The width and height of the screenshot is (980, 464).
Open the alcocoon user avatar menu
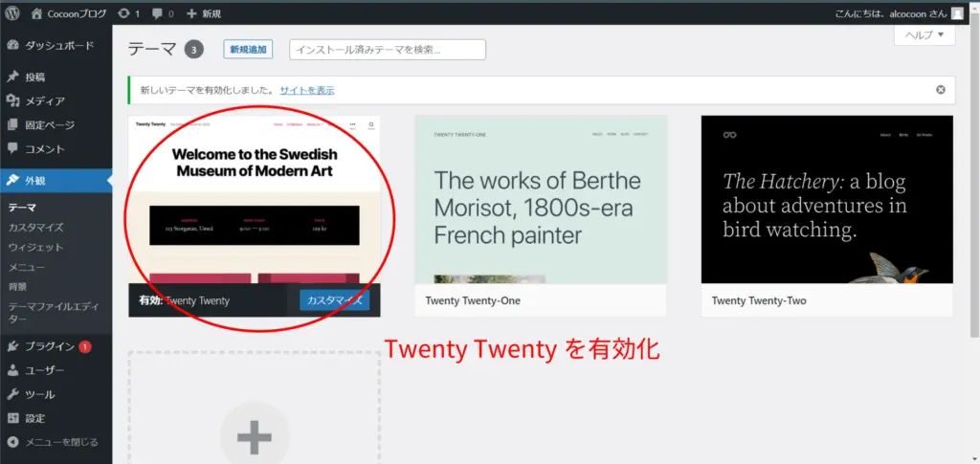coord(957,13)
